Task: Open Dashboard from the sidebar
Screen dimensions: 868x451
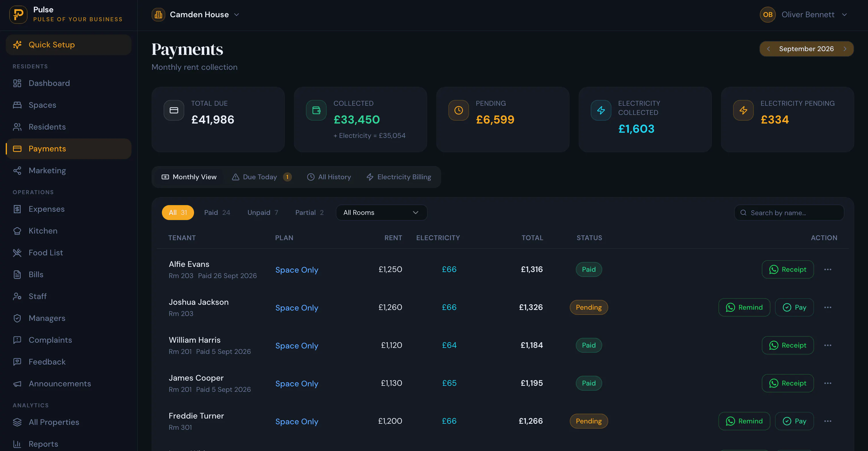Action: [x=68, y=83]
